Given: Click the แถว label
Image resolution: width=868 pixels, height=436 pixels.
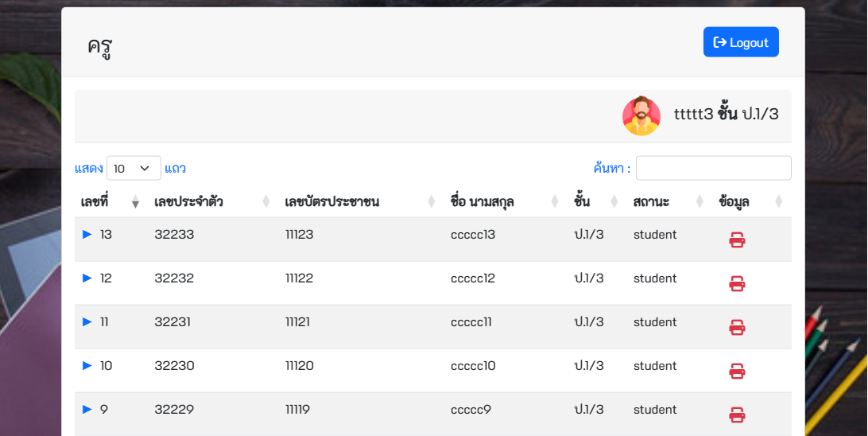Looking at the screenshot, I should pos(176,169).
